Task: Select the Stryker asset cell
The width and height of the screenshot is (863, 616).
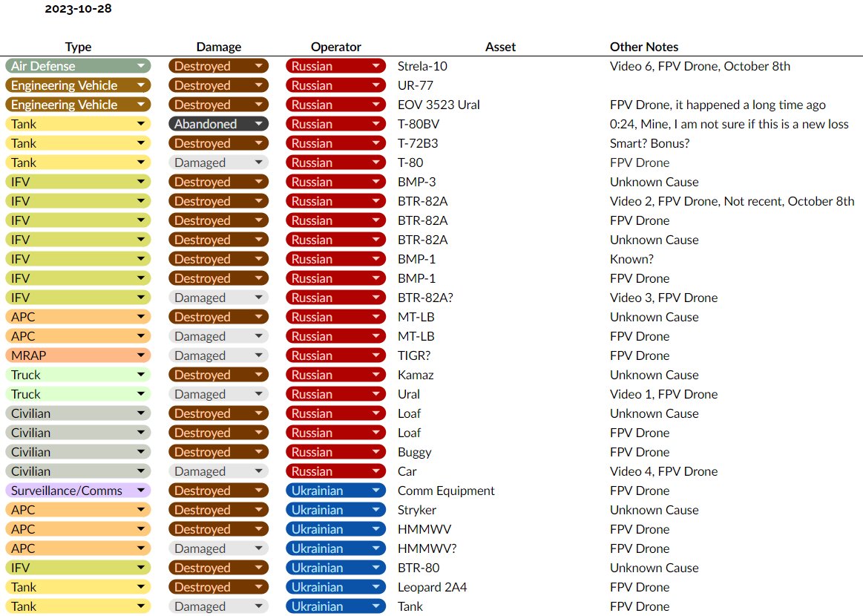Action: click(416, 510)
